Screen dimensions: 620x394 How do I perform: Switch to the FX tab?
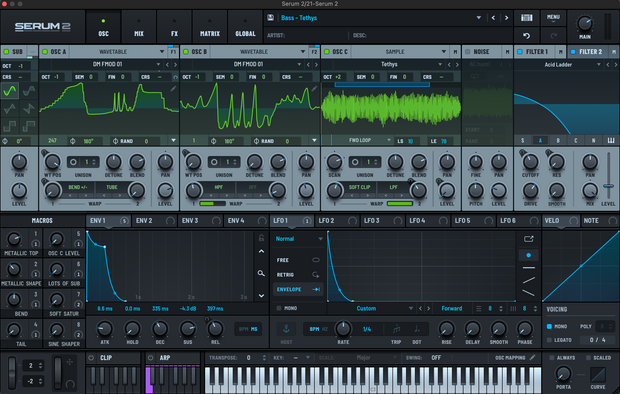[174, 27]
